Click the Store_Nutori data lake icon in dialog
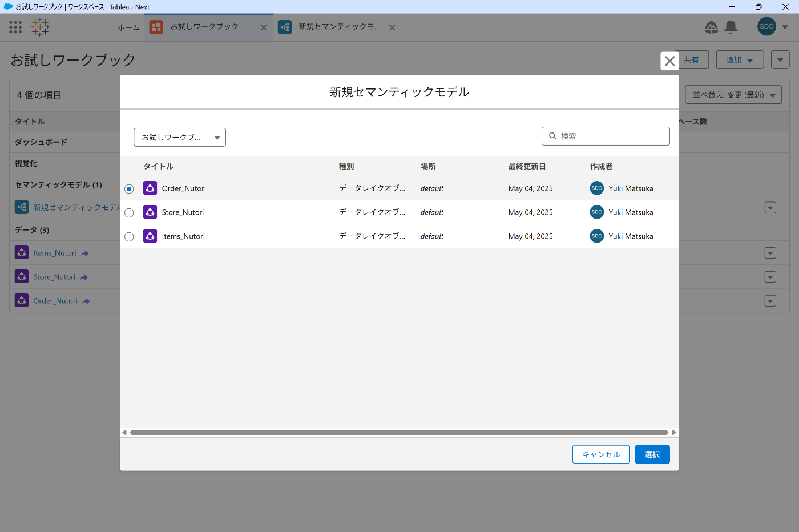The width and height of the screenshot is (799, 532). coord(150,212)
